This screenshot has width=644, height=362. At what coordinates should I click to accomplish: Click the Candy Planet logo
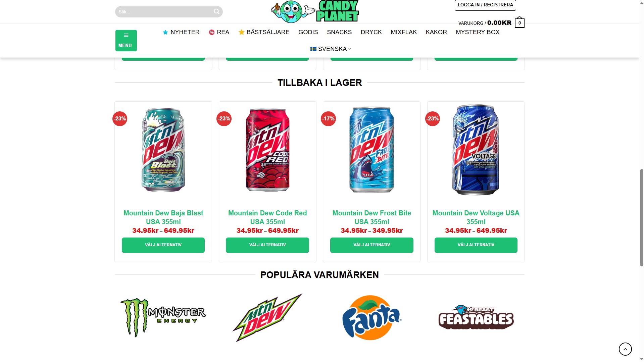click(x=315, y=12)
